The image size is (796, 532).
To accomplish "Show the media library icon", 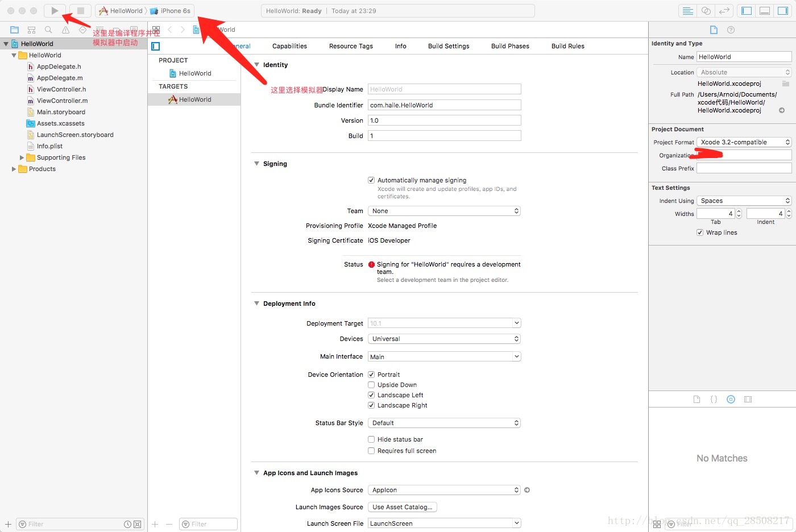I will pos(748,400).
